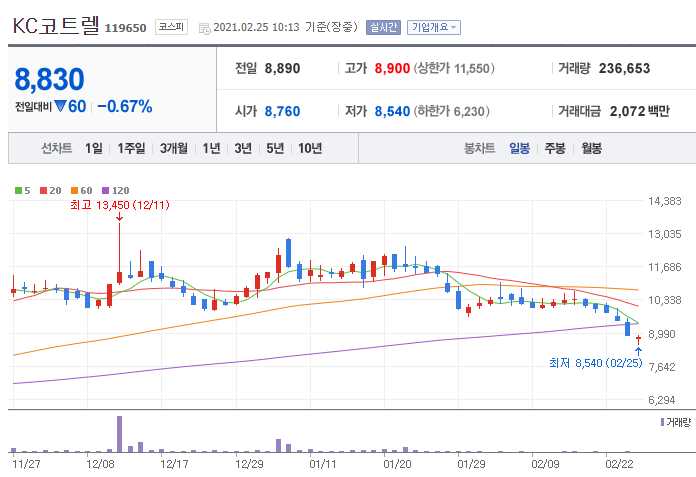Click the 10,338 price axis label
The width and height of the screenshot is (696, 477).
tap(664, 300)
